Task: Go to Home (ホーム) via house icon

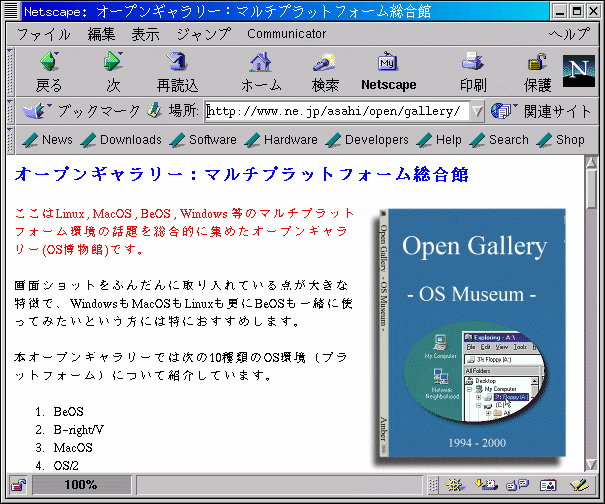Action: pyautogui.click(x=261, y=62)
